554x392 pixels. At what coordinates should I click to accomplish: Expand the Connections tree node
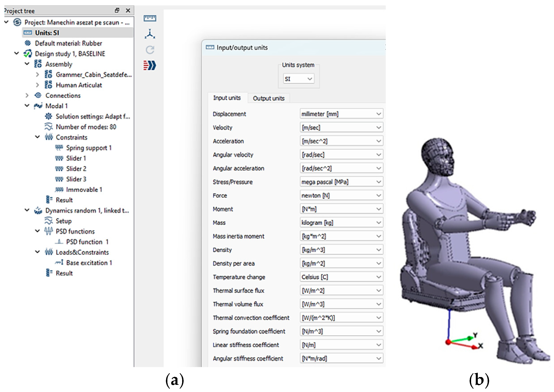pyautogui.click(x=27, y=95)
